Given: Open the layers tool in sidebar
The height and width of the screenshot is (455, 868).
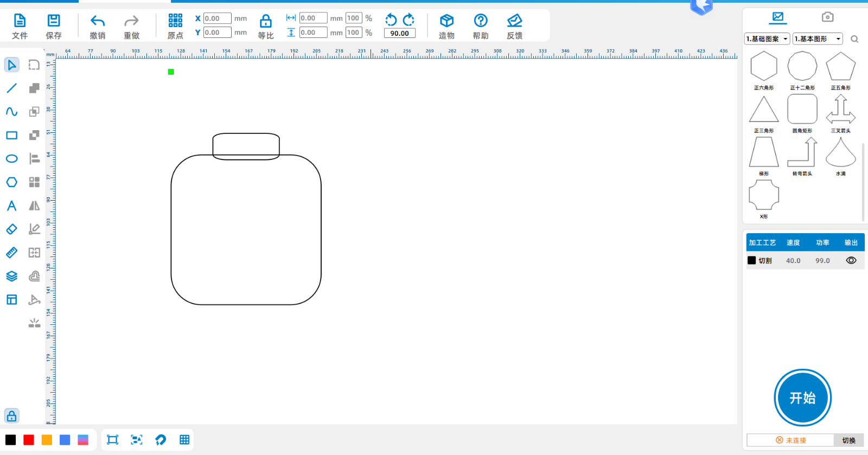Looking at the screenshot, I should coord(11,276).
